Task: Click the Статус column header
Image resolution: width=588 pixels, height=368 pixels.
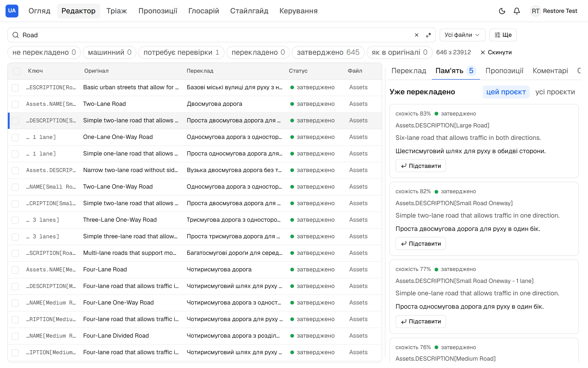Action: point(298,71)
